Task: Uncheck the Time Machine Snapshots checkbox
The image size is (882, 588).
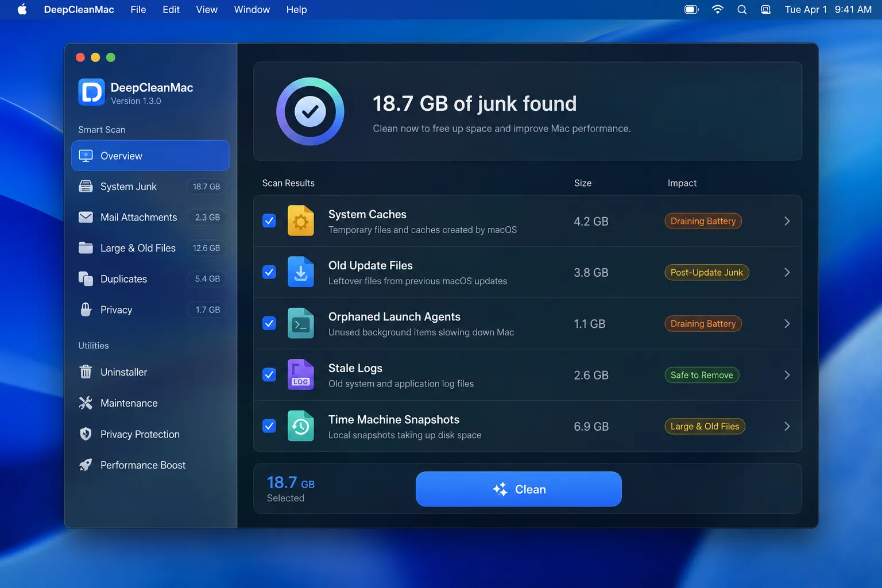Action: click(269, 426)
